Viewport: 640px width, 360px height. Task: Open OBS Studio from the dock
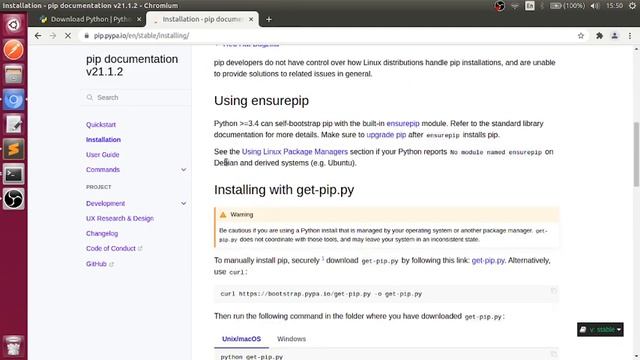[13, 199]
